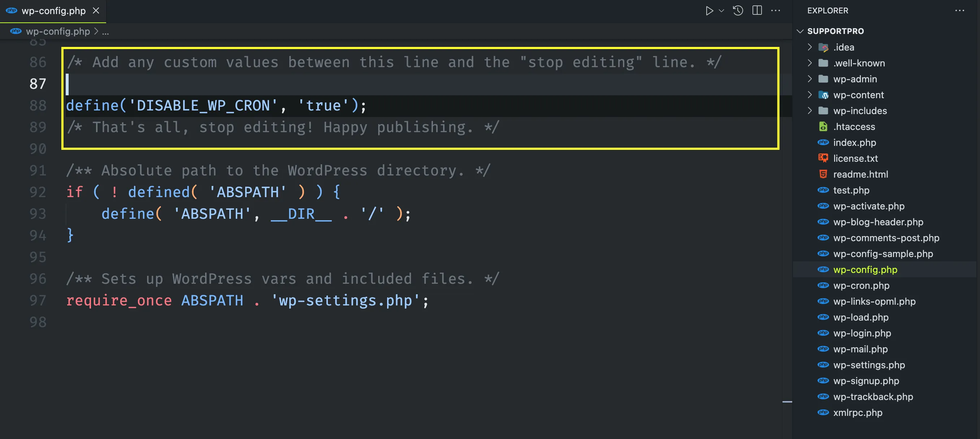Viewport: 980px width, 439px height.
Task: Open wp-trackback.php file
Action: click(x=873, y=397)
